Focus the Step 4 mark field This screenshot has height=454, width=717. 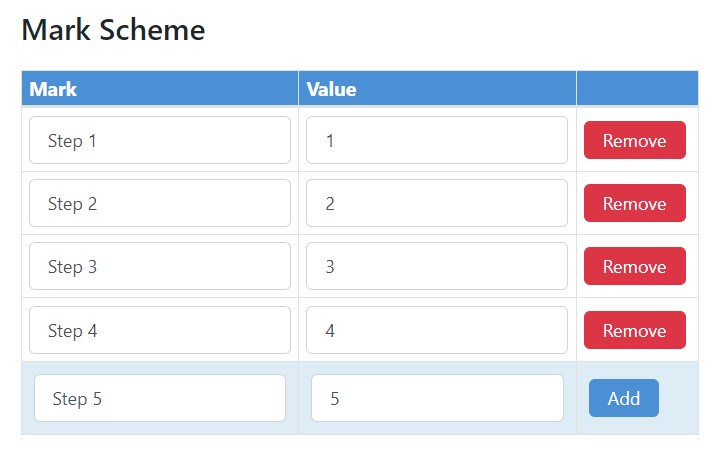160,330
